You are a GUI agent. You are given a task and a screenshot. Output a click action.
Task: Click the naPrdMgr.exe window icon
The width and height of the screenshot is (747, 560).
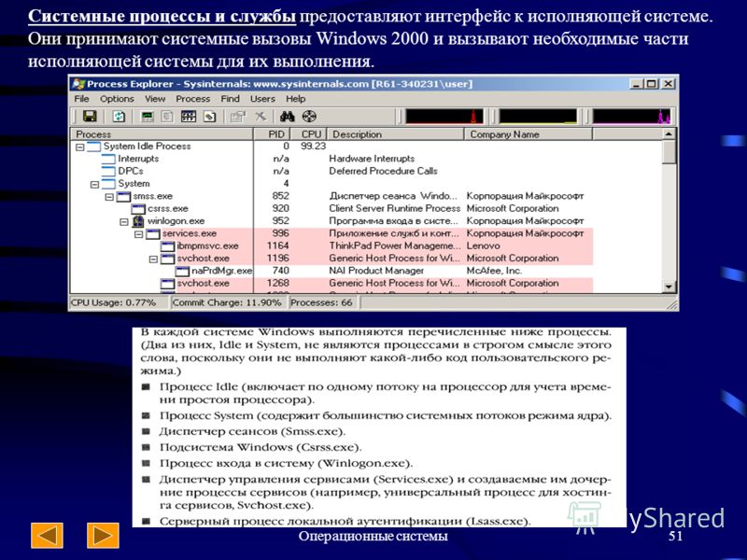click(x=182, y=271)
